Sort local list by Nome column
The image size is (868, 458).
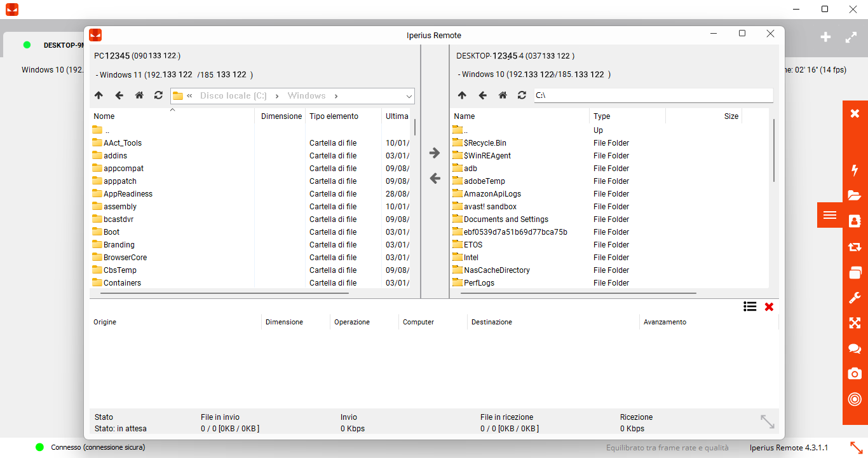pyautogui.click(x=172, y=116)
